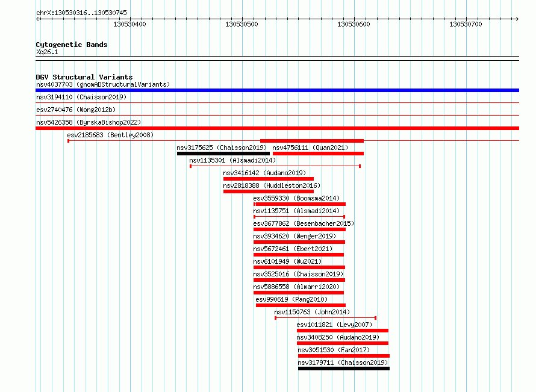
Task: Click the thick segment of esv2185683 bar
Action: (x=312, y=141)
